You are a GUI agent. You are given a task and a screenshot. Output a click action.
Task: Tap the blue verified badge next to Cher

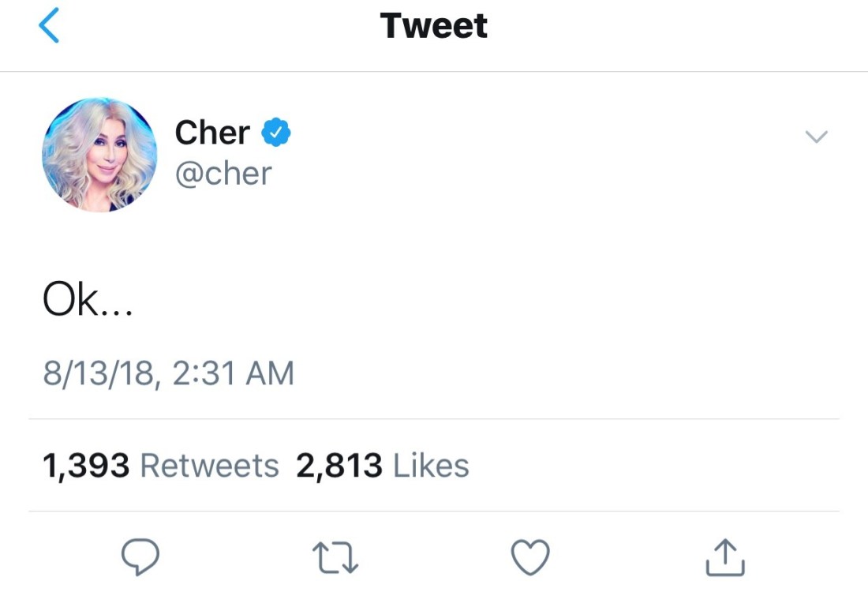pos(276,133)
